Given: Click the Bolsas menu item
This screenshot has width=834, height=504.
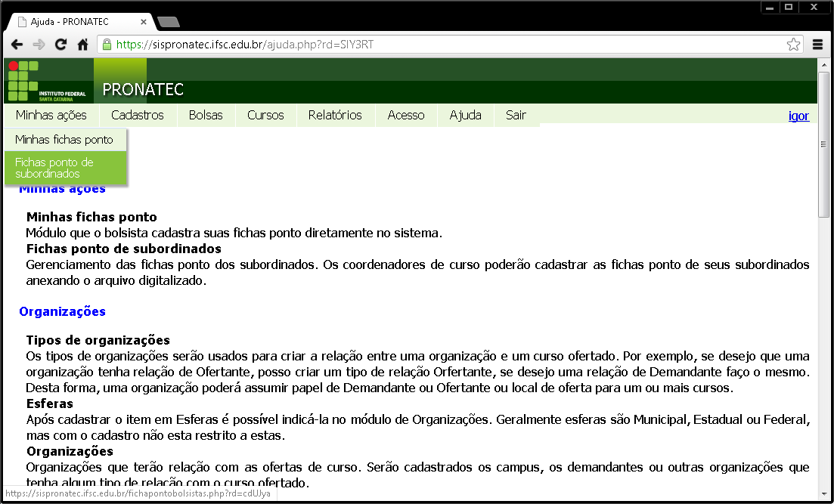Looking at the screenshot, I should click(205, 115).
